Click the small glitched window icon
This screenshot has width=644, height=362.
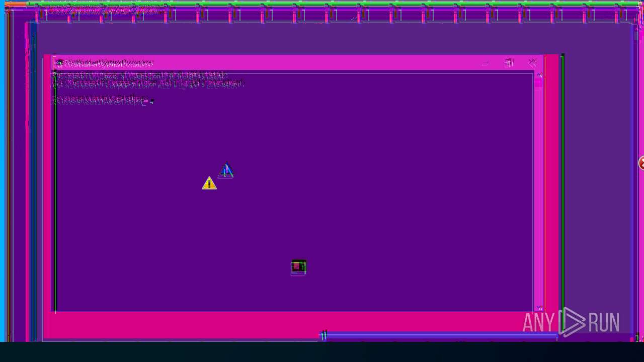coord(298,267)
